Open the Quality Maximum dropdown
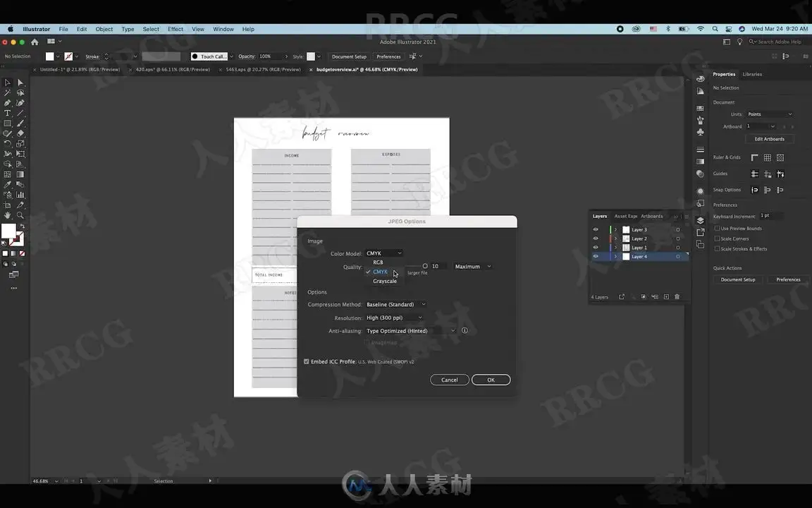Image resolution: width=812 pixels, height=508 pixels. tap(473, 267)
